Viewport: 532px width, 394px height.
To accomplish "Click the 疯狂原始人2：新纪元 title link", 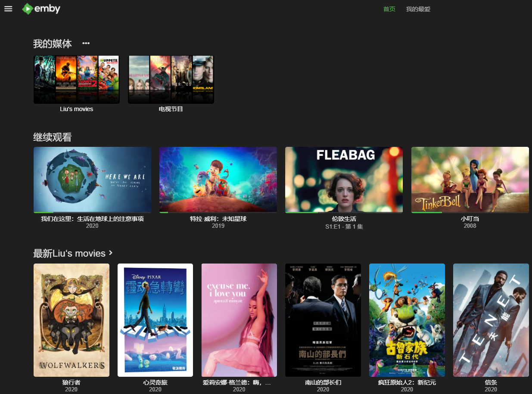I will (x=407, y=382).
